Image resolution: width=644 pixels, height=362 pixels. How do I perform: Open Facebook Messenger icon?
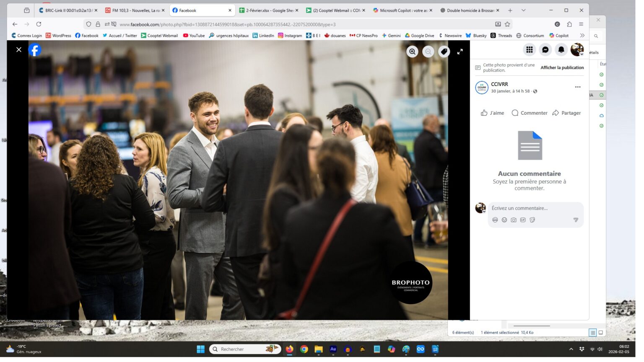545,50
